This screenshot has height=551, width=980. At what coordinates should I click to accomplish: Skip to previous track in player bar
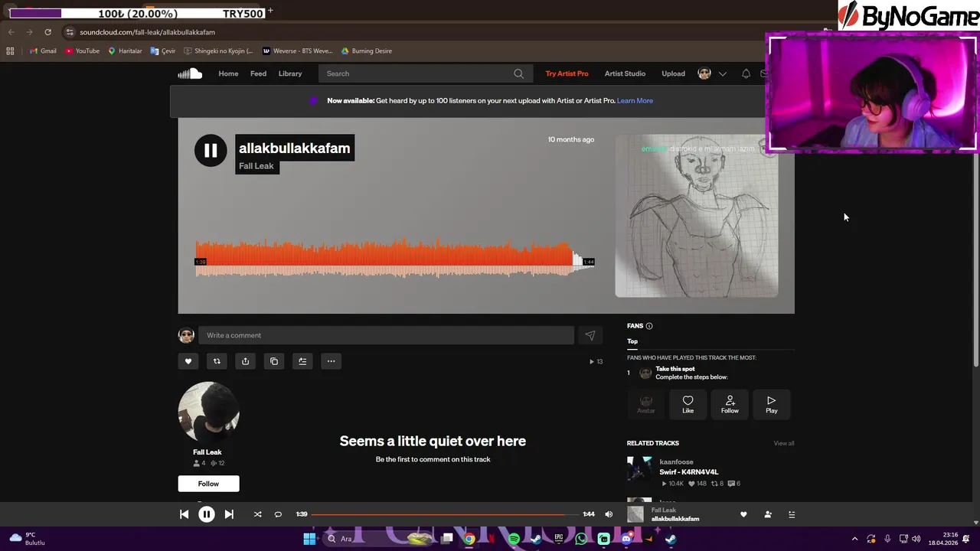point(184,514)
